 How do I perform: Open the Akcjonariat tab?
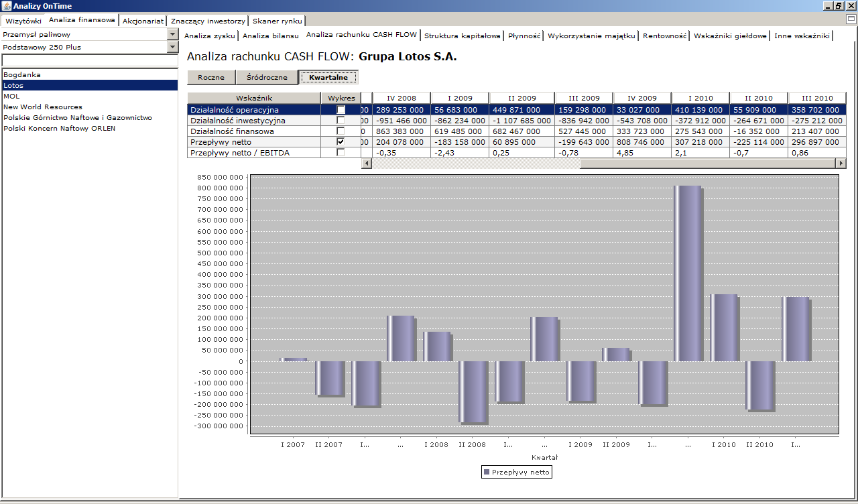point(143,21)
